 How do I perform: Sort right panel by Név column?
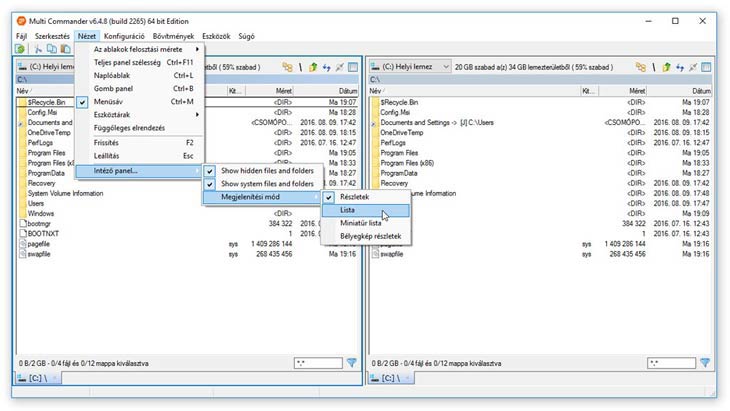coord(475,91)
